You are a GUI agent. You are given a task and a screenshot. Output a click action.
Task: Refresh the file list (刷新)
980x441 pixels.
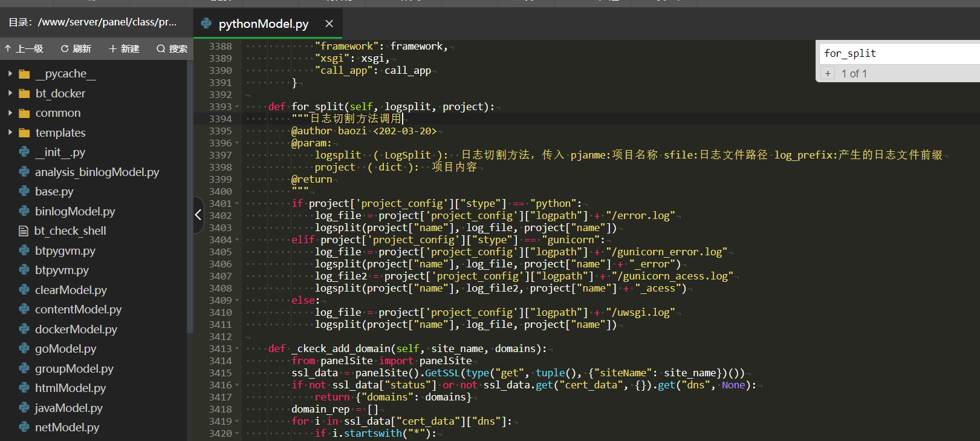pos(76,48)
